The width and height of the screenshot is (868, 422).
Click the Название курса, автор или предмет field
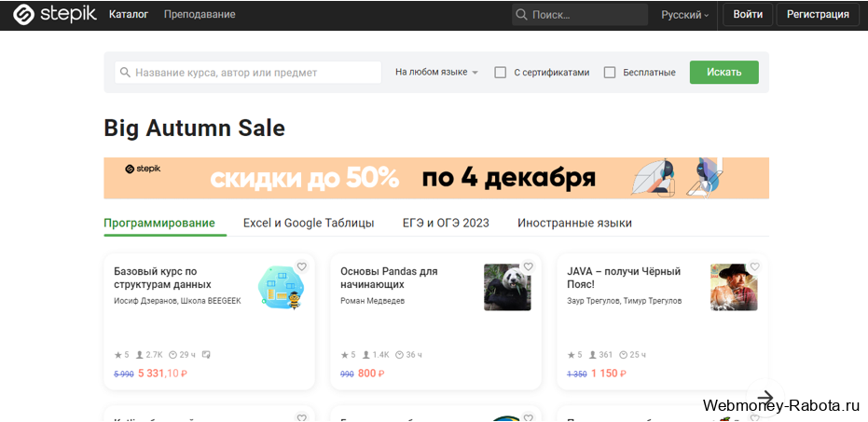click(x=248, y=73)
